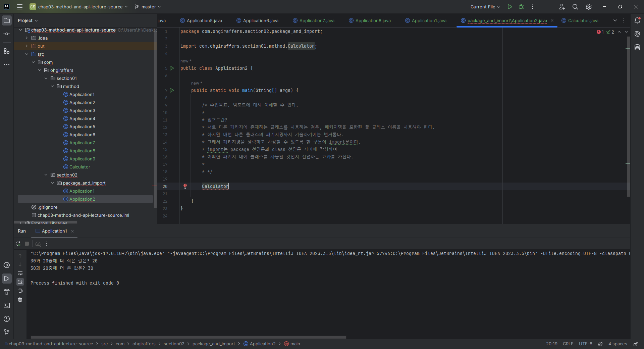The image size is (644, 349).
Task: Start debugging with the bug icon
Action: (x=521, y=7)
